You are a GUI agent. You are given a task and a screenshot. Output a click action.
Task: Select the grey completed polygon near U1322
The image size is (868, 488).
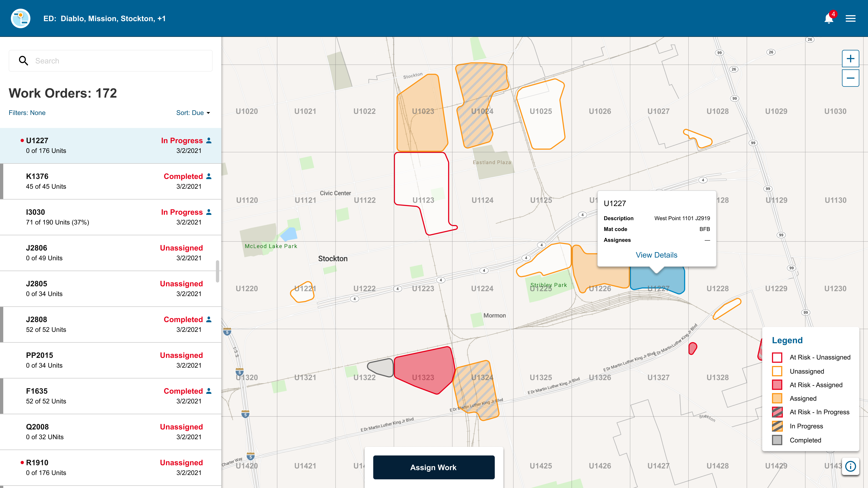[x=381, y=367]
